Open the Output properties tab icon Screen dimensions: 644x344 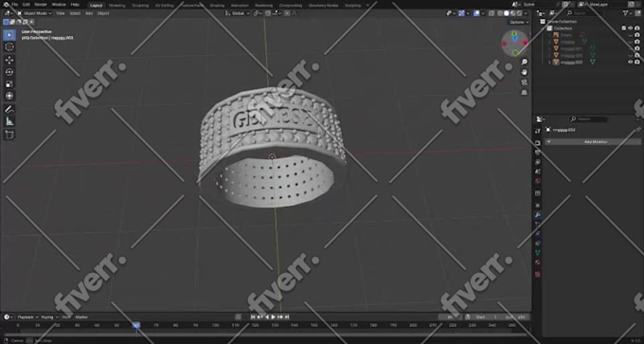tap(538, 152)
